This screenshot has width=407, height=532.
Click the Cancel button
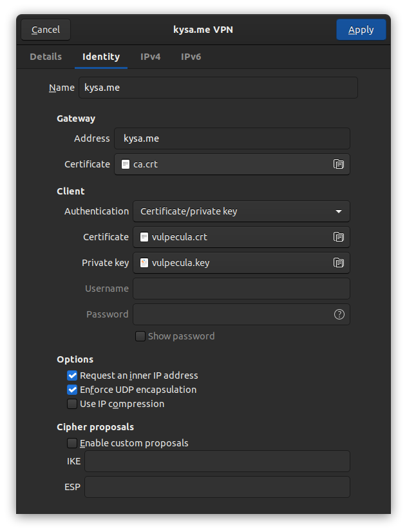click(46, 30)
